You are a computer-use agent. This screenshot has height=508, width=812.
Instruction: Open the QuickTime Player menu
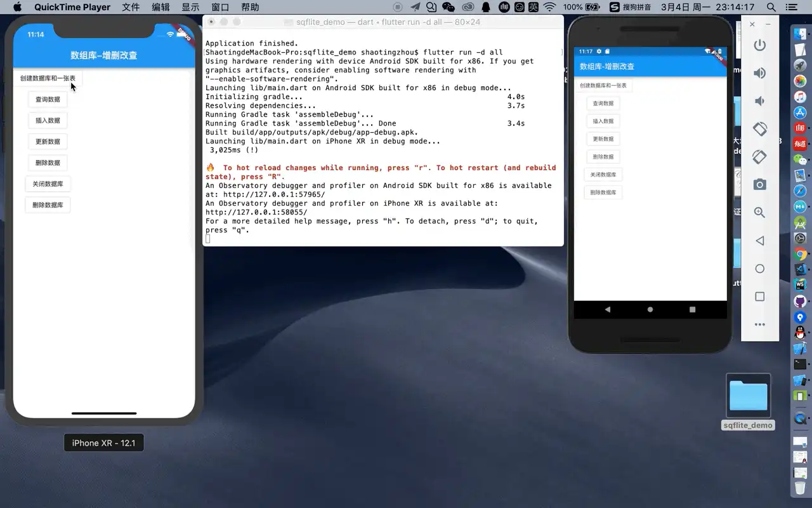point(72,7)
